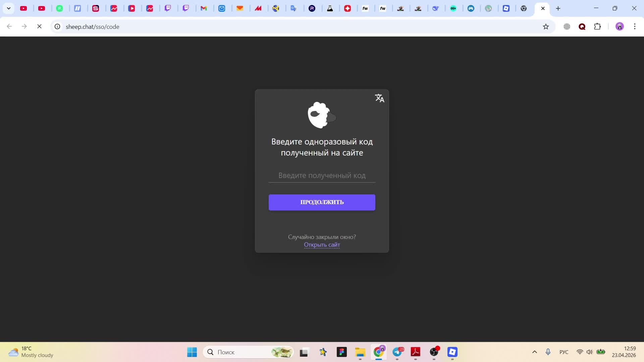Open Chrome three-dot menu
Image resolution: width=644 pixels, height=362 pixels.
635,27
